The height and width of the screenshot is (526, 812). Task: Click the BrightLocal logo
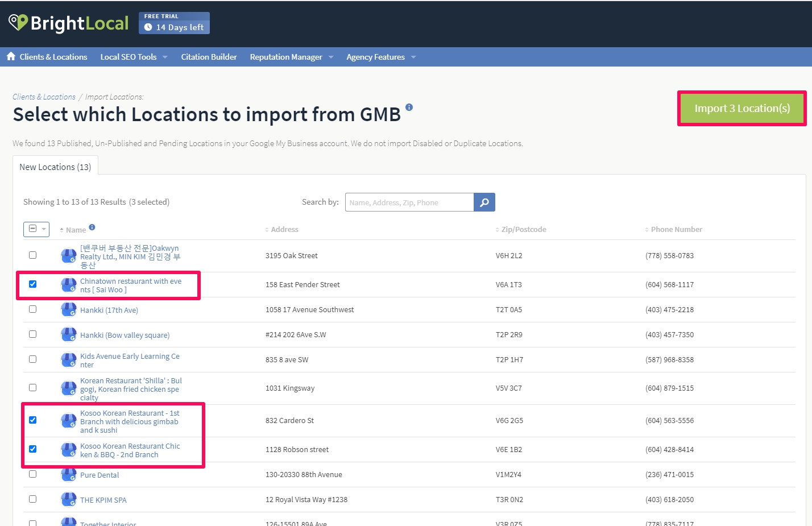[69, 23]
